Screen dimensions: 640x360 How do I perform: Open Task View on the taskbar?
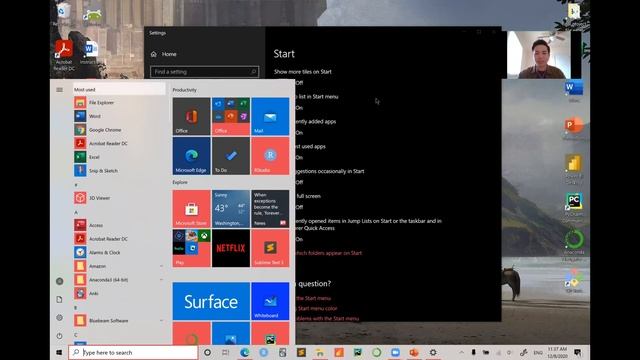pos(226,352)
